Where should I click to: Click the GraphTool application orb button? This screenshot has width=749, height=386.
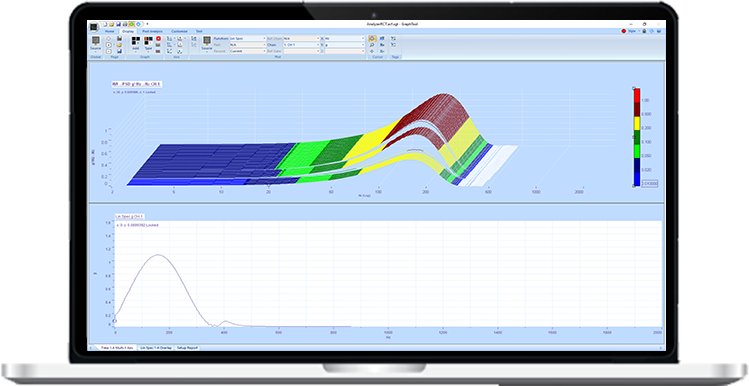[94, 27]
